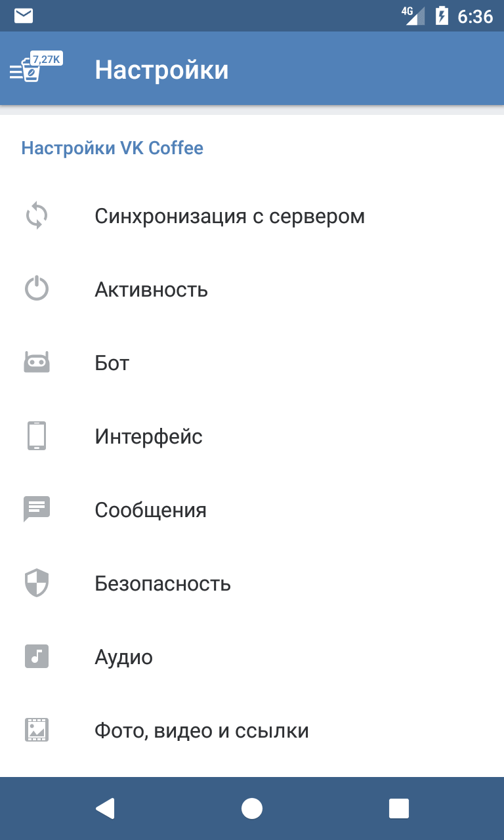
Task: Open Аудио settings
Action: coord(124,657)
